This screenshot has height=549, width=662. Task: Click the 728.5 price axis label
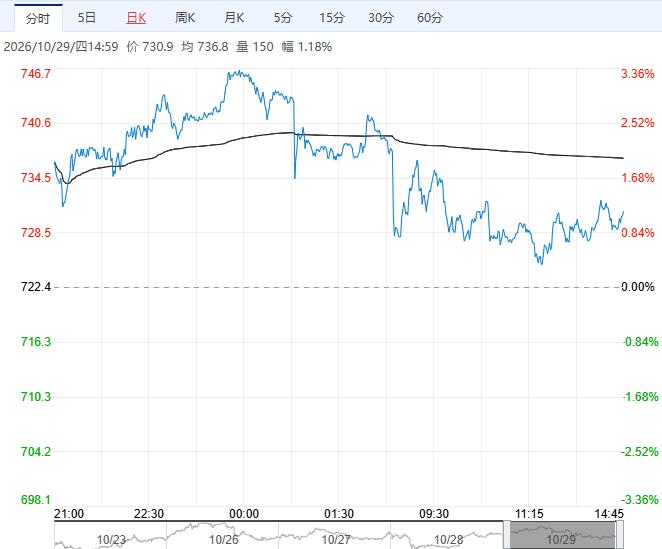[36, 233]
